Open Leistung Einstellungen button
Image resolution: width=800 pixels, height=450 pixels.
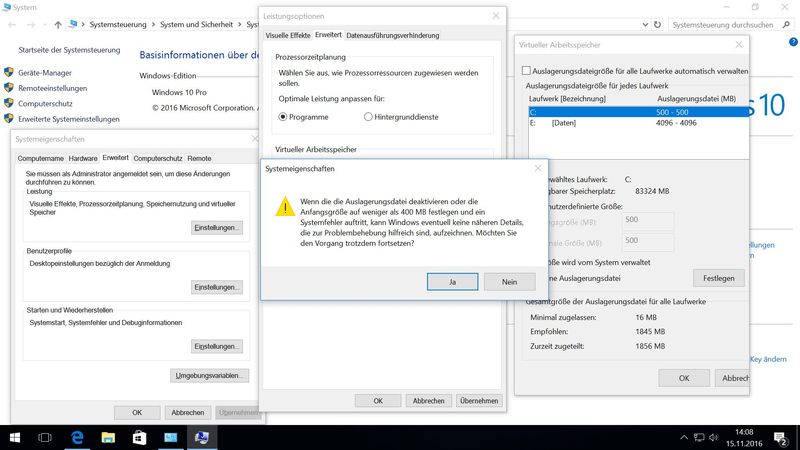pyautogui.click(x=217, y=228)
